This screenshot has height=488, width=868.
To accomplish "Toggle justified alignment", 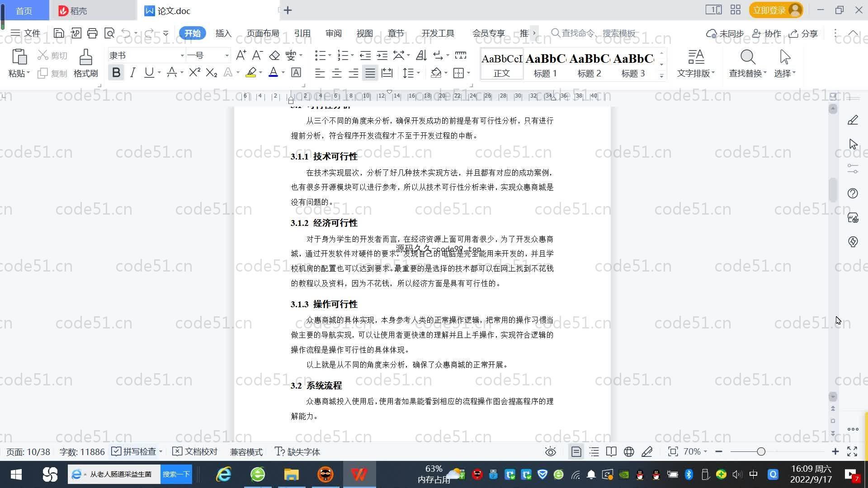I will tap(370, 73).
